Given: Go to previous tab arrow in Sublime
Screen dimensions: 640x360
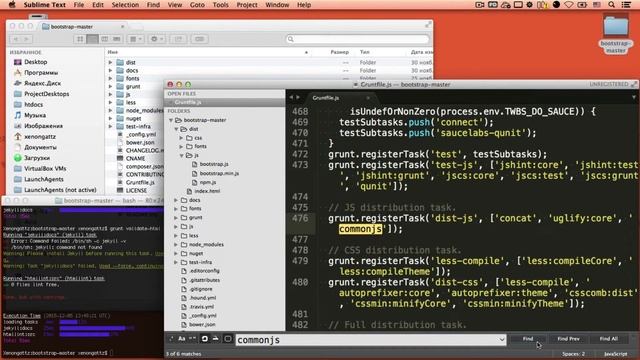Looking at the screenshot, I should click(x=291, y=98).
